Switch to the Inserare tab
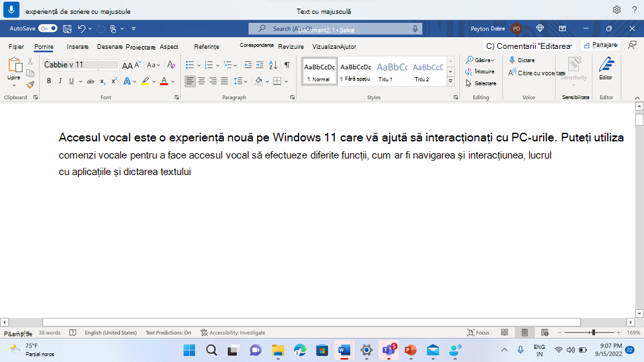 [x=78, y=46]
